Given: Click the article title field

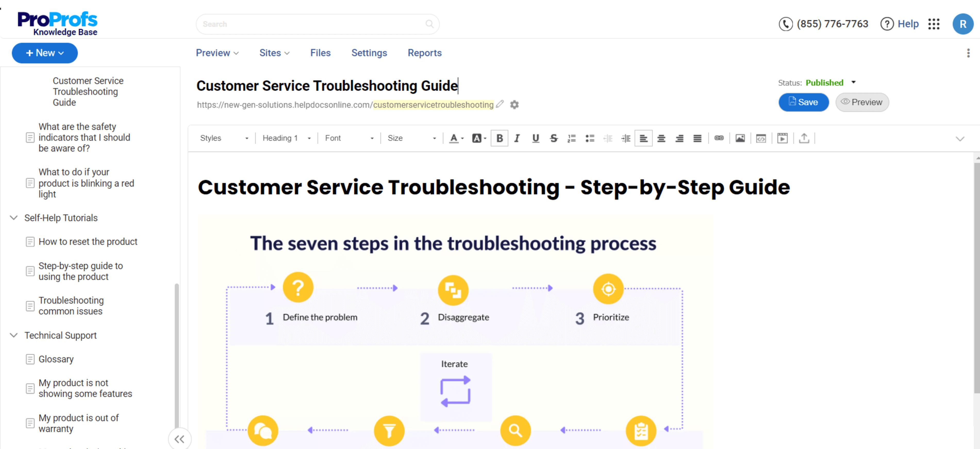Looking at the screenshot, I should coord(327,86).
